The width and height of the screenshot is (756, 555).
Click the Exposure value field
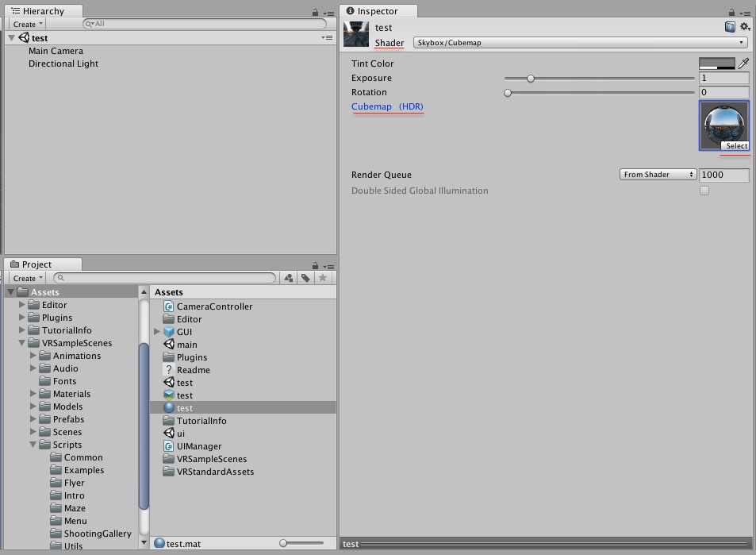(x=724, y=78)
